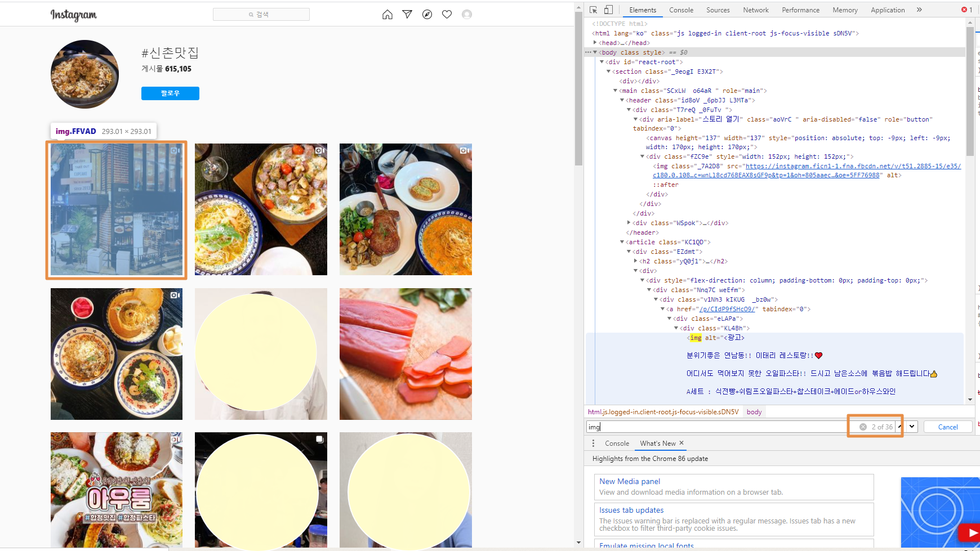Toggle the device toolbar icon
Image resolution: width=980 pixels, height=551 pixels.
pos(608,10)
